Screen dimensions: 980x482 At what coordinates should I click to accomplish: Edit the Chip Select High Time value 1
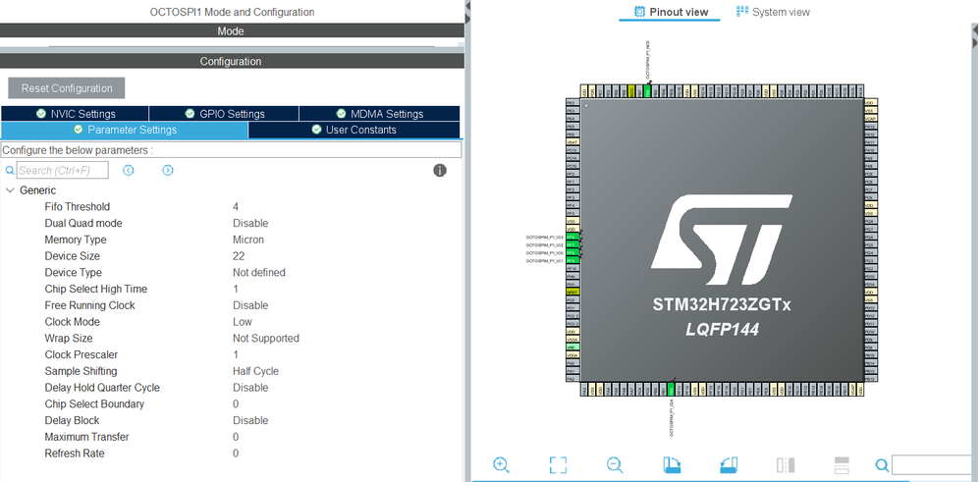[236, 289]
